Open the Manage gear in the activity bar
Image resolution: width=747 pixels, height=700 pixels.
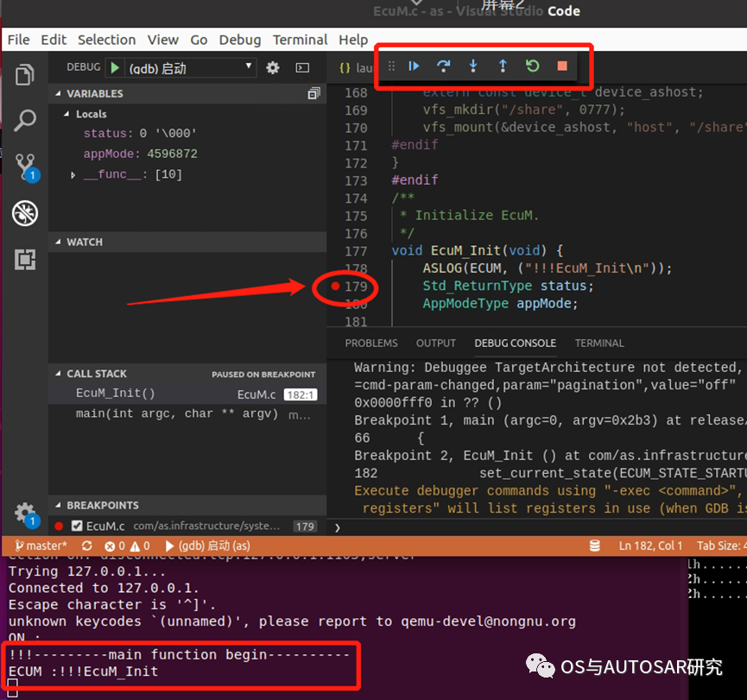point(26,514)
